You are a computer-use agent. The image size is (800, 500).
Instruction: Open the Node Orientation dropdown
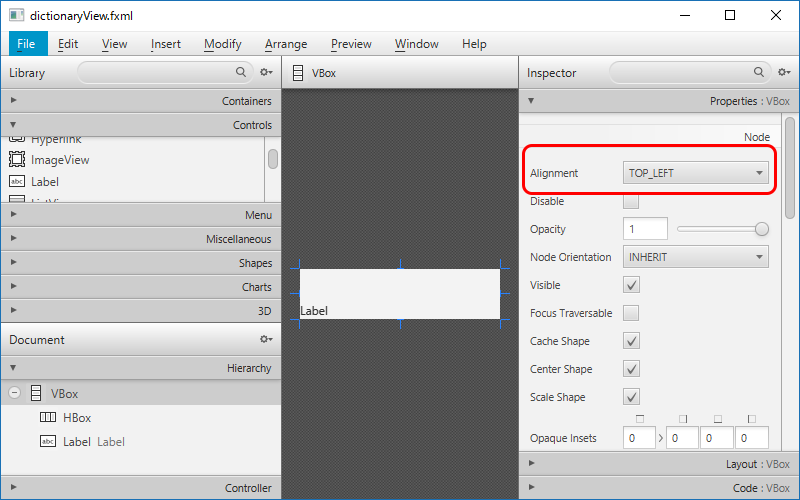coord(696,257)
